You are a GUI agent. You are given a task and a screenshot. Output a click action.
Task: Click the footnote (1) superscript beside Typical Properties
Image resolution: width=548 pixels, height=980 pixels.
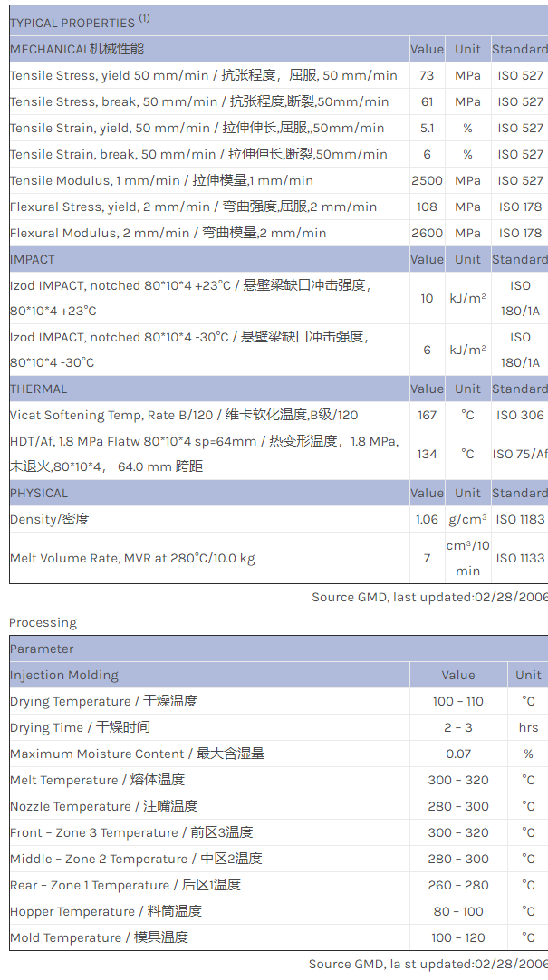145,18
